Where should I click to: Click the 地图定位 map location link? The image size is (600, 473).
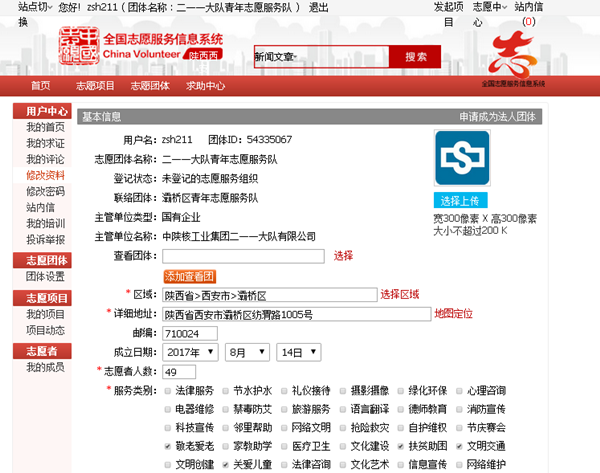point(453,314)
